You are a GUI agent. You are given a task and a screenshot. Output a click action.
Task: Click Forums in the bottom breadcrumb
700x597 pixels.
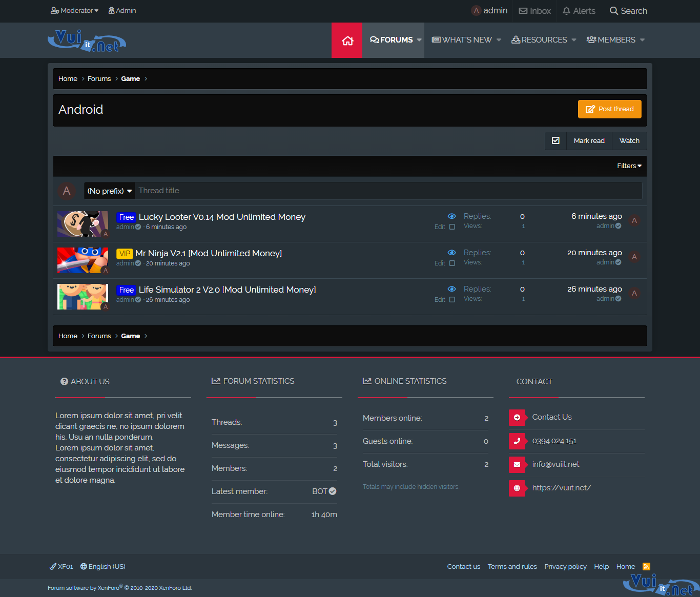point(99,336)
